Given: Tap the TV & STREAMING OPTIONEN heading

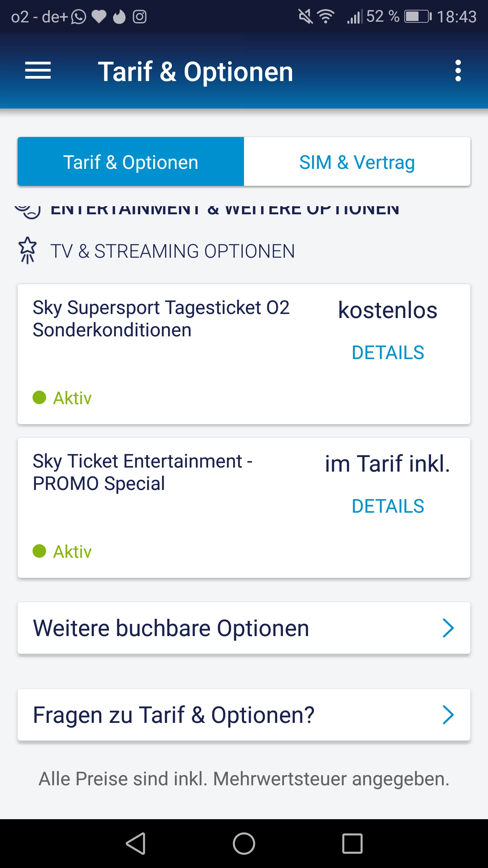Looking at the screenshot, I should 172,251.
